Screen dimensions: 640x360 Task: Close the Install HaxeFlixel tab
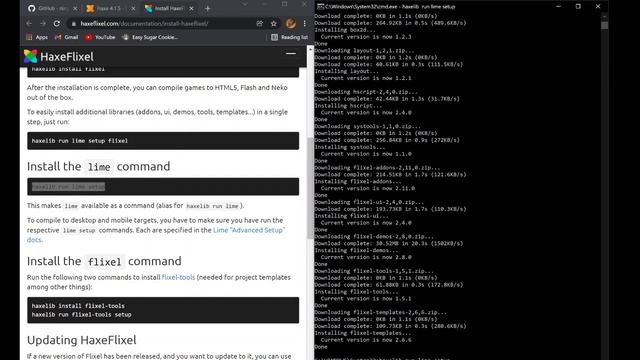[x=191, y=8]
